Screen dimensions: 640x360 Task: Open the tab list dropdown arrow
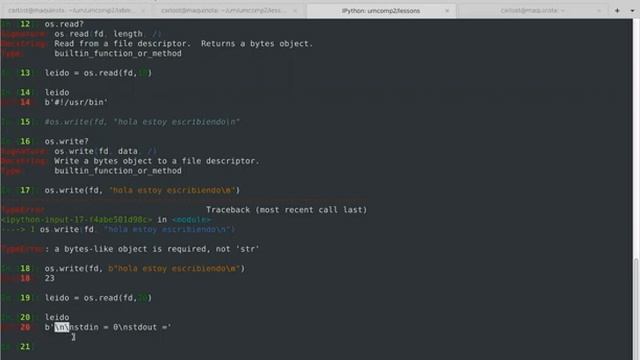pos(632,11)
